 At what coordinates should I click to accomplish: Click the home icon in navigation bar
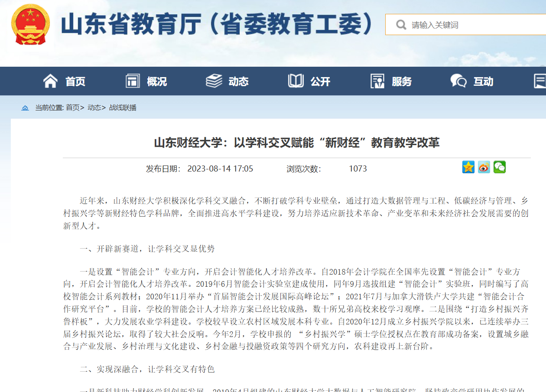pyautogui.click(x=50, y=81)
